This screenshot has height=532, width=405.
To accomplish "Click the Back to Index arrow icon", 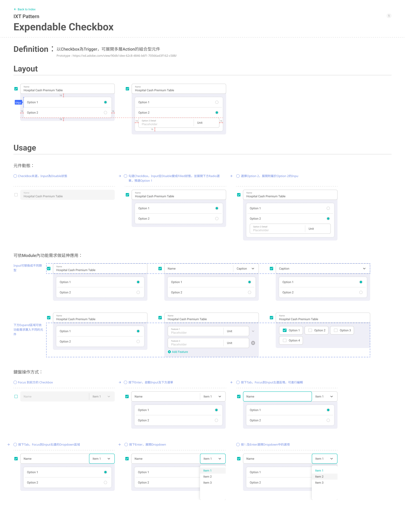I will click(15, 9).
